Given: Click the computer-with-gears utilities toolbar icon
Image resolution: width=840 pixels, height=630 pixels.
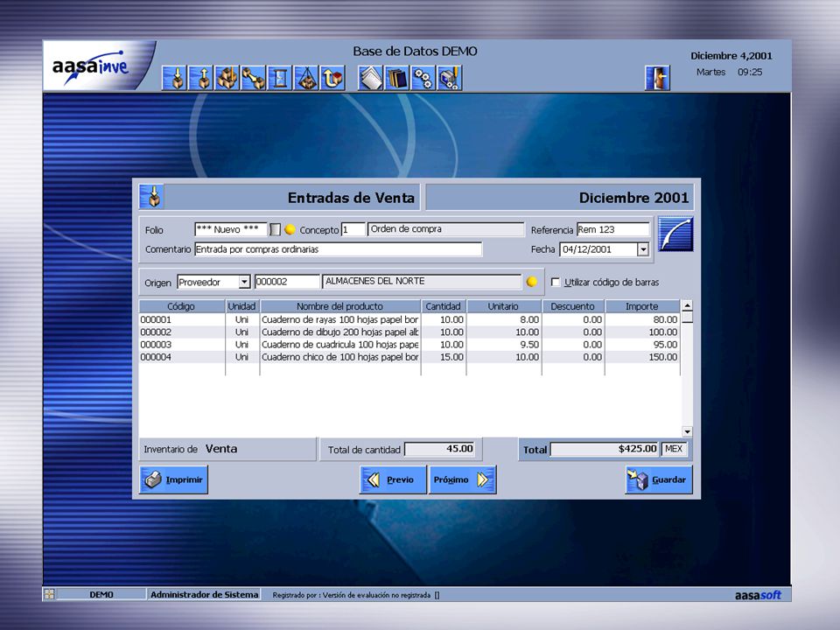Looking at the screenshot, I should (449, 78).
